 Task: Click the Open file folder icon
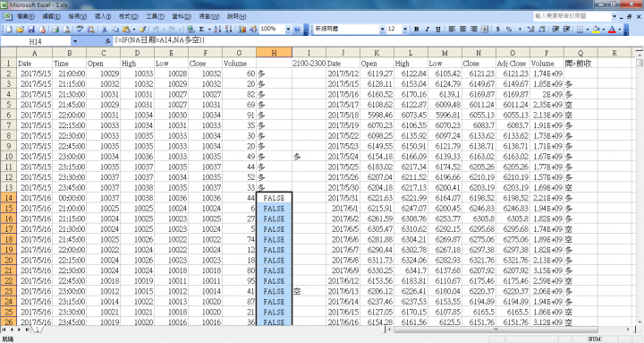point(20,30)
